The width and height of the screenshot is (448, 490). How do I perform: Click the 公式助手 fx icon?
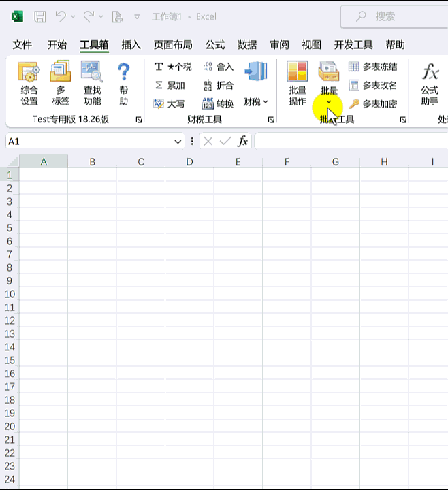[x=430, y=72]
